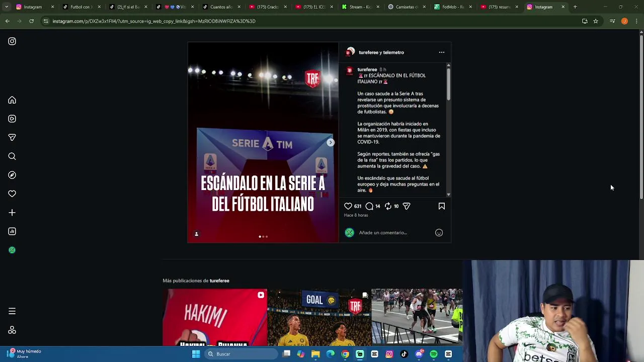Image resolution: width=644 pixels, height=362 pixels.
Task: Switch to the Camisetas tab
Action: tap(406, 7)
